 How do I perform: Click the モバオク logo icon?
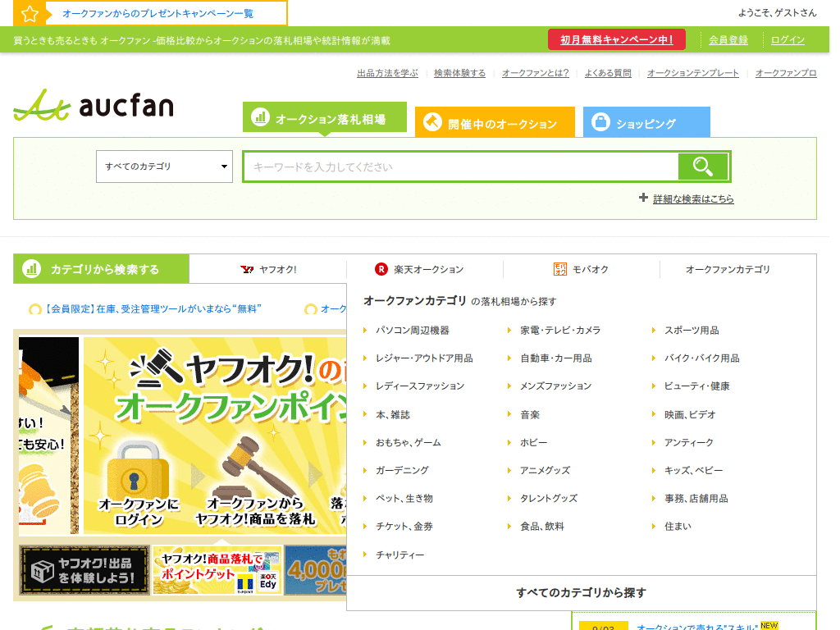(x=559, y=269)
